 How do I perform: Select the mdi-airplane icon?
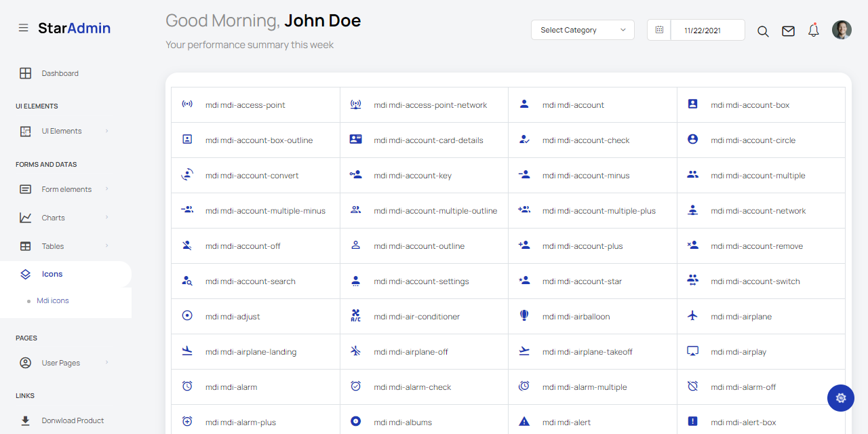pyautogui.click(x=692, y=316)
